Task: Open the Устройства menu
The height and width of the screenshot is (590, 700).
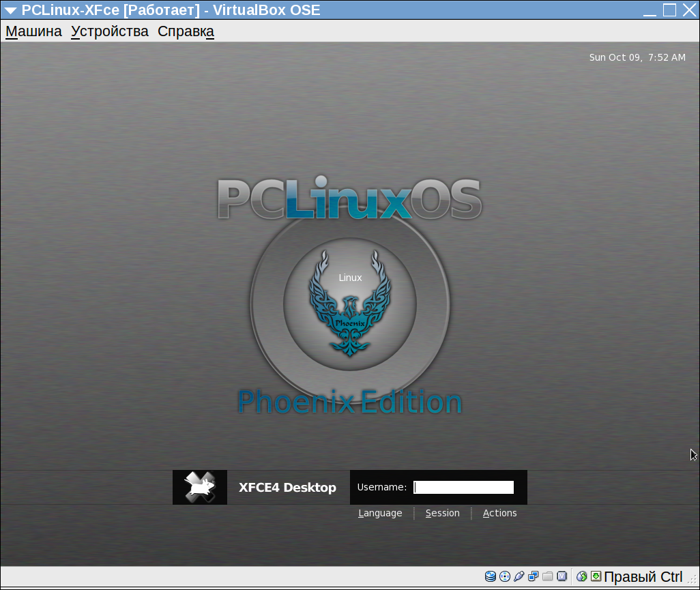Action: point(109,31)
